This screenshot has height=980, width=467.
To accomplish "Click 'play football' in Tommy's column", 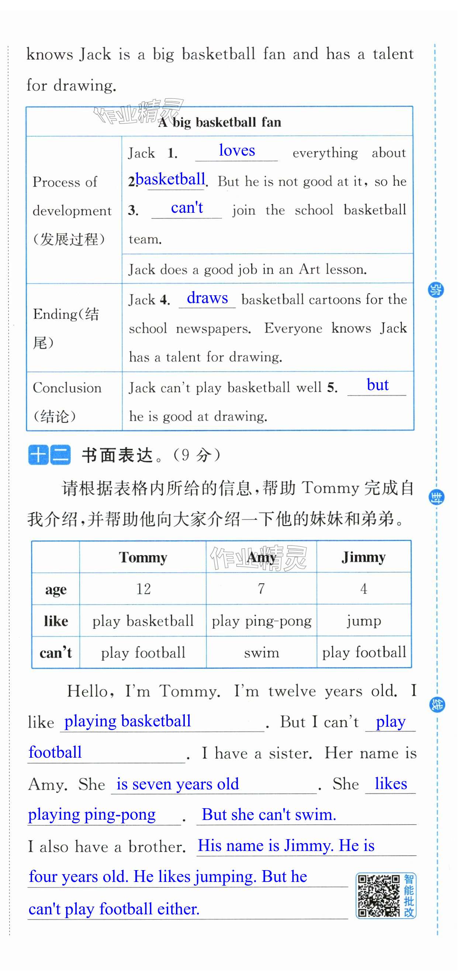I will click(143, 653).
